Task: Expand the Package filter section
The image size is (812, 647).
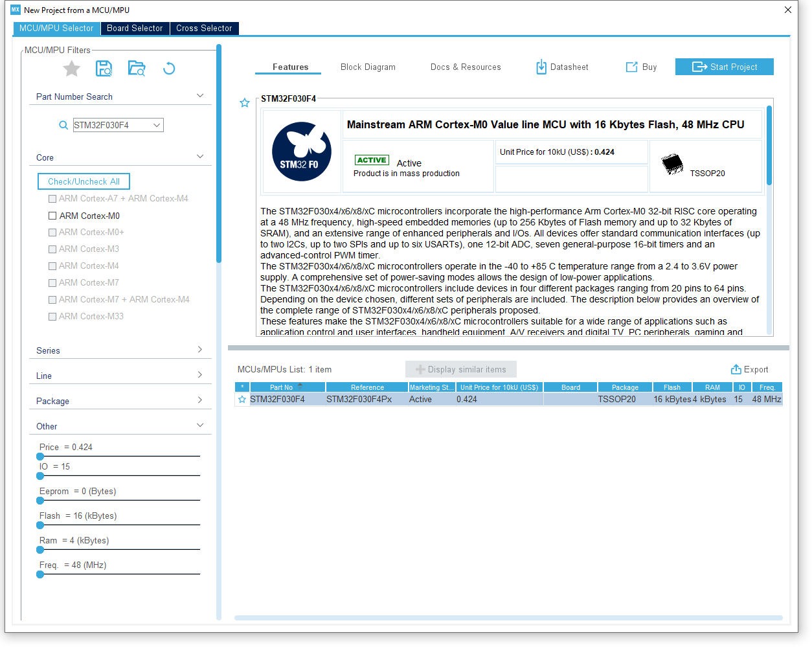Action: tap(200, 400)
